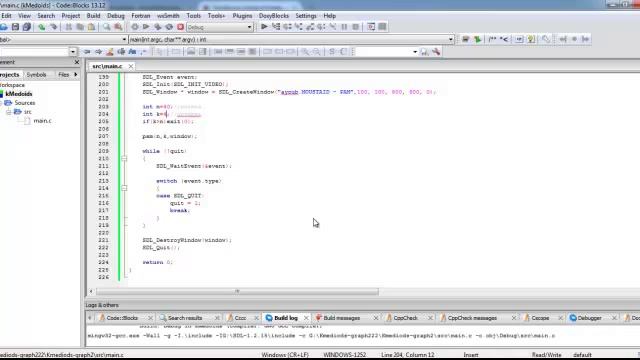The image size is (640, 360).
Task: Click the Step out debug icon
Action: point(310,27)
